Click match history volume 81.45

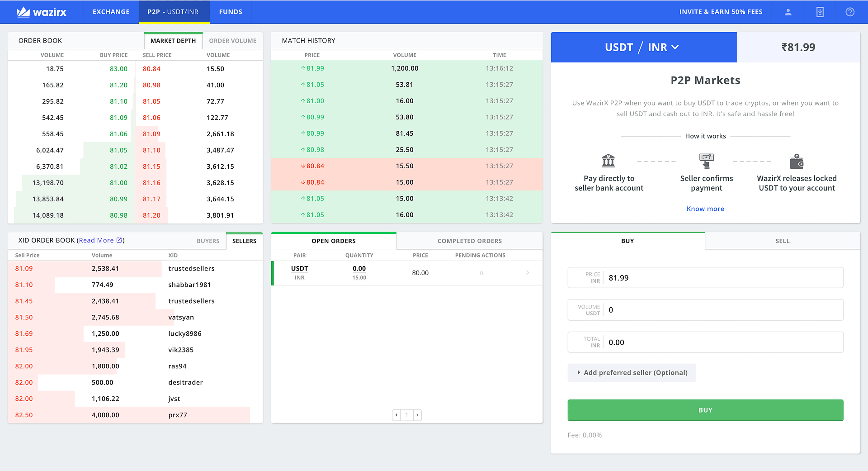tap(405, 133)
